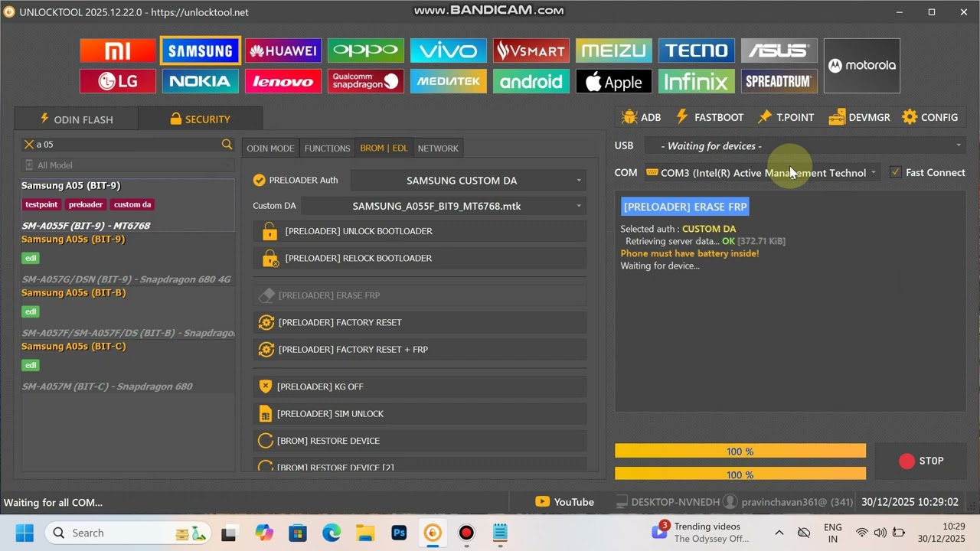This screenshot has height=551, width=980.
Task: Run PRELOADER FACTORY RESET only
Action: click(x=420, y=322)
